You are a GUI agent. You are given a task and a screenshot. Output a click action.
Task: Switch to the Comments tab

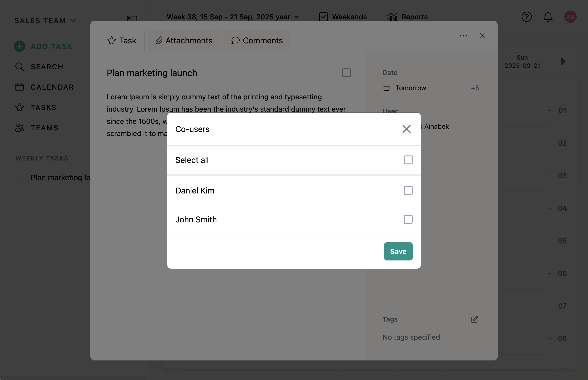pos(257,41)
